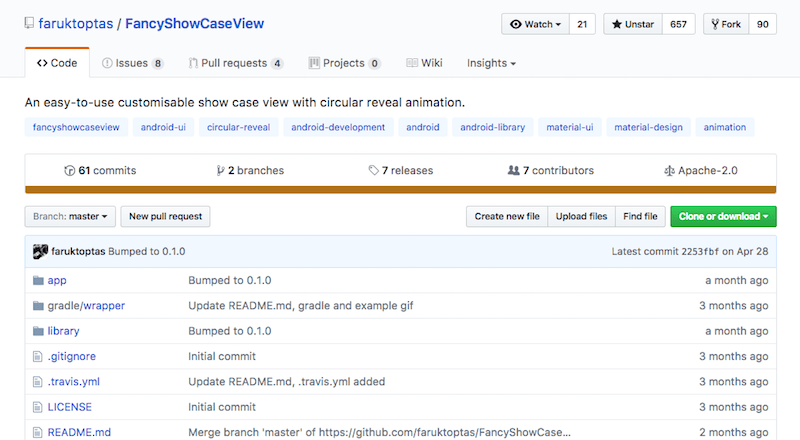Screen dimensions: 800x440
Task: Click the Apache-2.0 license scale icon
Action: 669,170
